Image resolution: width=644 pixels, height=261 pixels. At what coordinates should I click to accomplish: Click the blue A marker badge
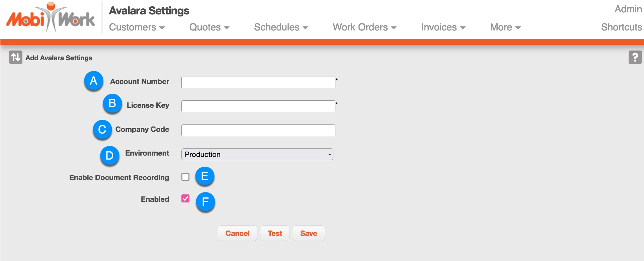coord(93,81)
